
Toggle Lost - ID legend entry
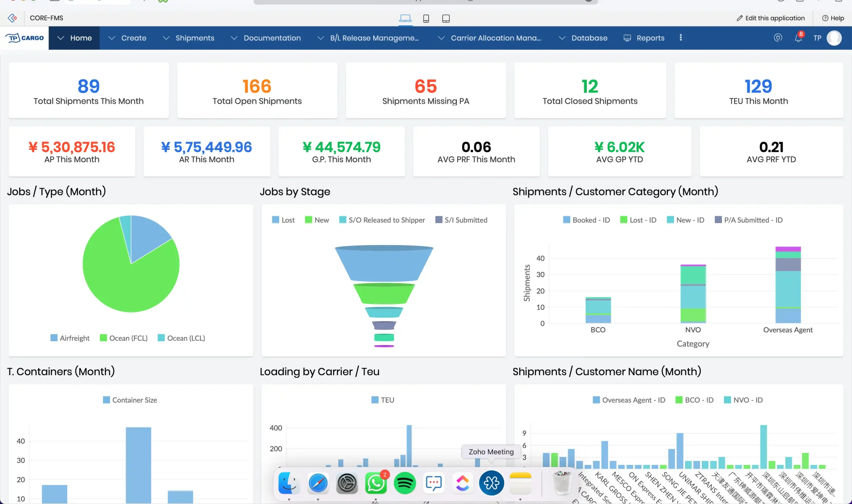tap(638, 220)
